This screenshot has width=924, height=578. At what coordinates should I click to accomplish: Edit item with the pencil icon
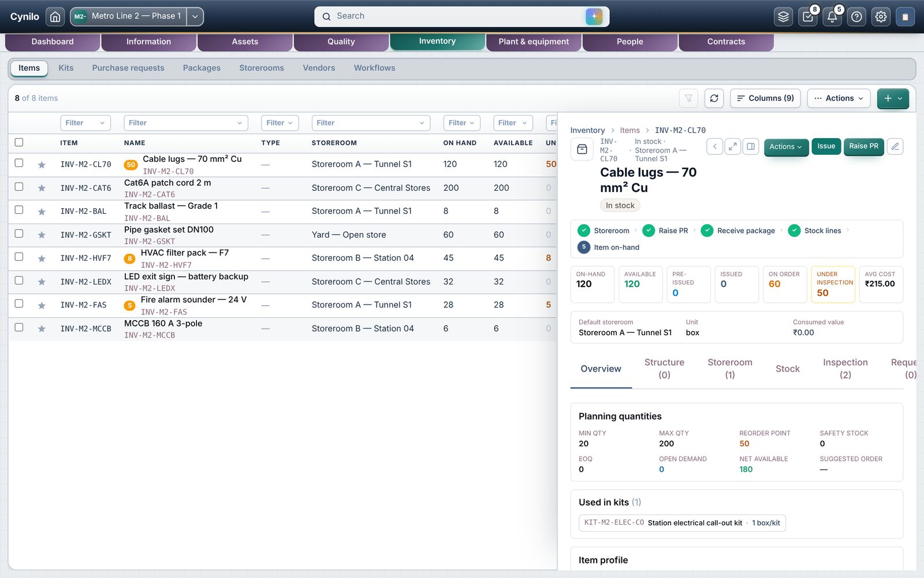pyautogui.click(x=895, y=147)
